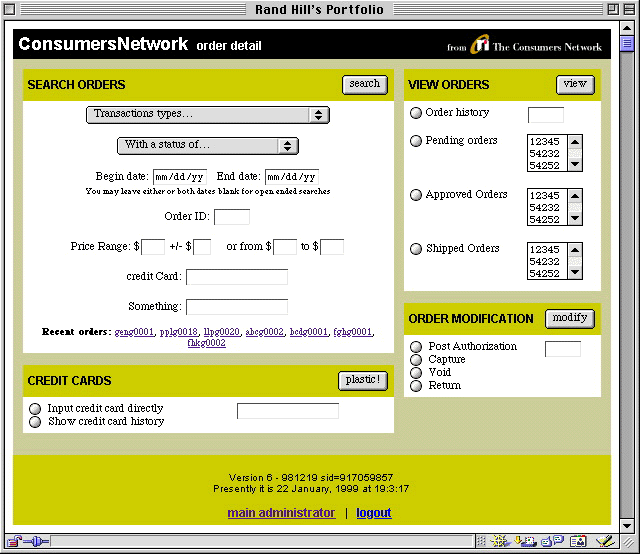Viewport: 640px width, 554px height.
Task: Open the Transactions types dropdown
Action: point(208,115)
